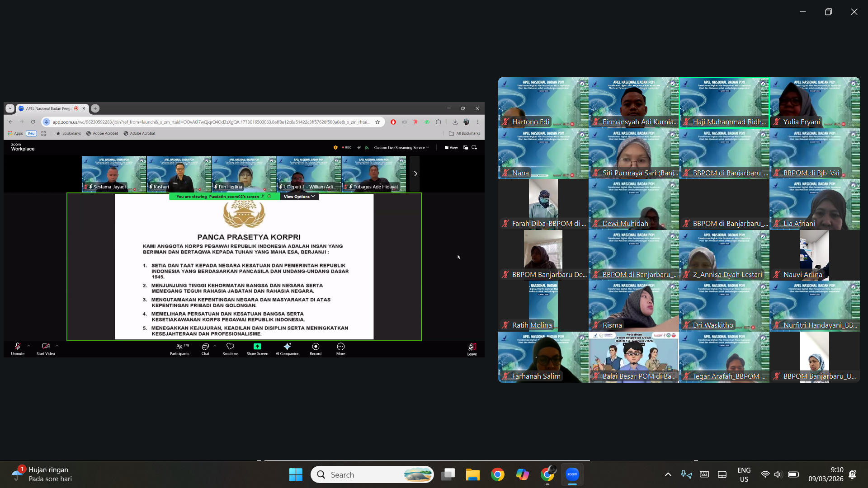Viewport: 868px width, 488px height.
Task: Open the More options menu
Action: click(x=340, y=347)
